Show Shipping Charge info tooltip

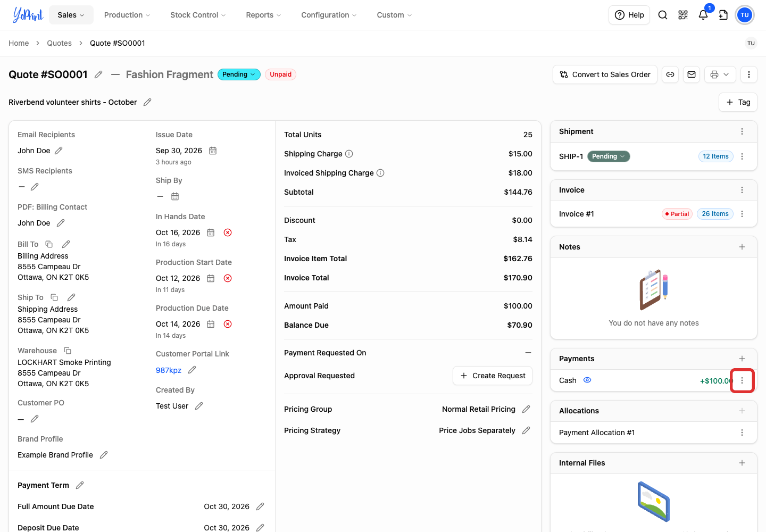click(x=349, y=154)
